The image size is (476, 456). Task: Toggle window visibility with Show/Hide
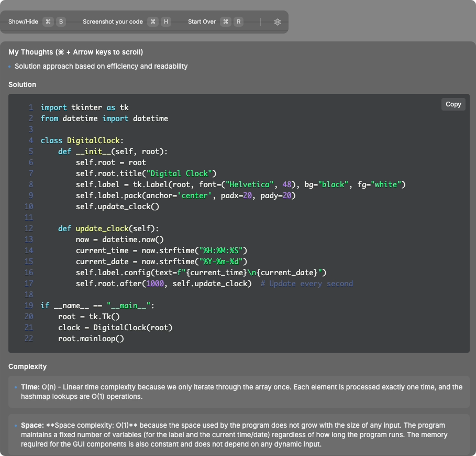point(23,22)
